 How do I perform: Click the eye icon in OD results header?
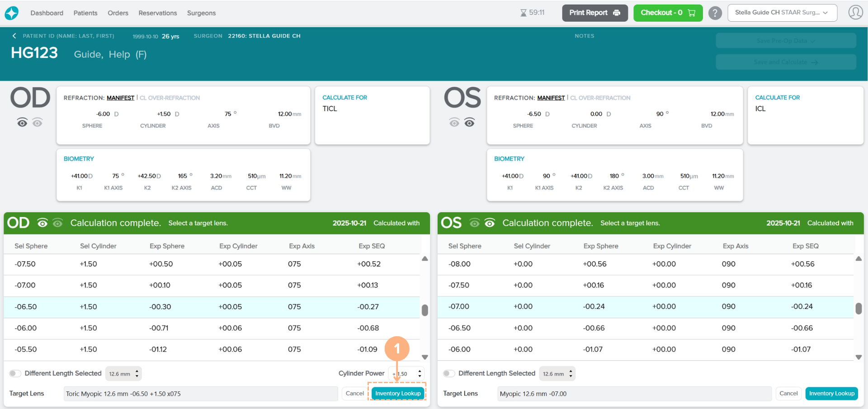click(42, 223)
